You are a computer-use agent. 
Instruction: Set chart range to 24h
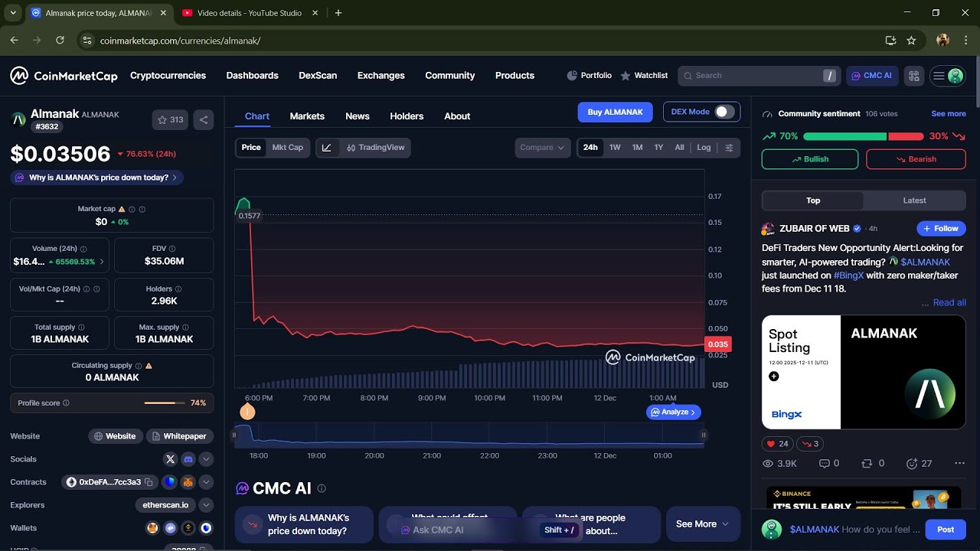pos(590,148)
